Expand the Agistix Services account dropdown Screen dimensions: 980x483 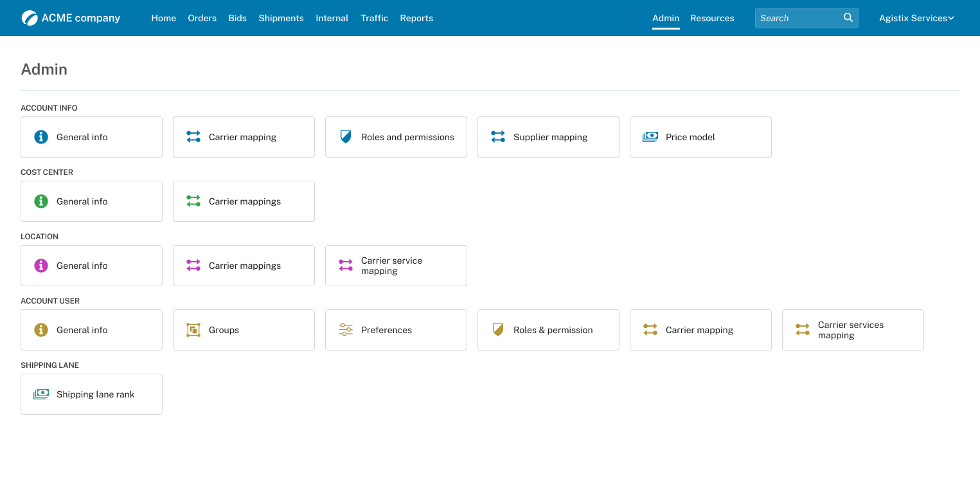tap(916, 18)
